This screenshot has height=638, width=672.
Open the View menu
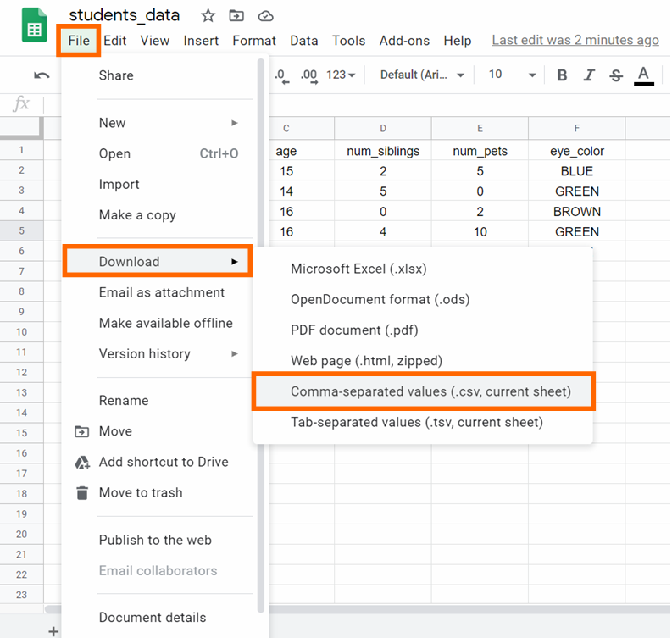click(155, 41)
